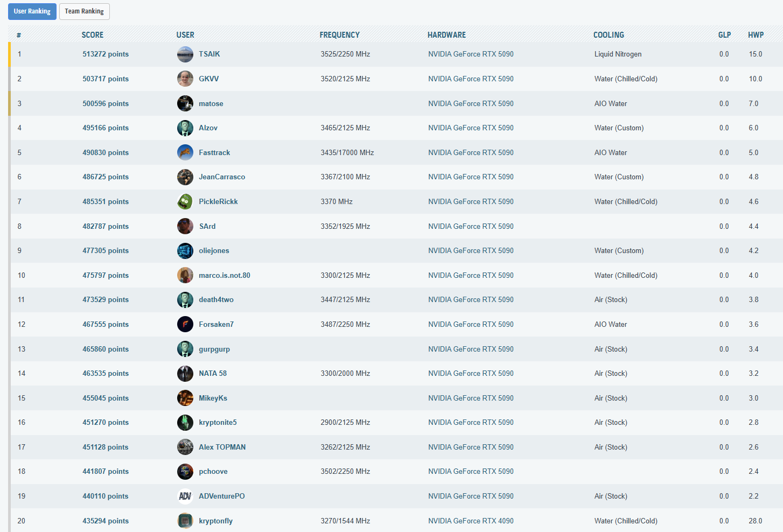
Task: Click the Alex TOPMAN username
Action: pyautogui.click(x=222, y=447)
